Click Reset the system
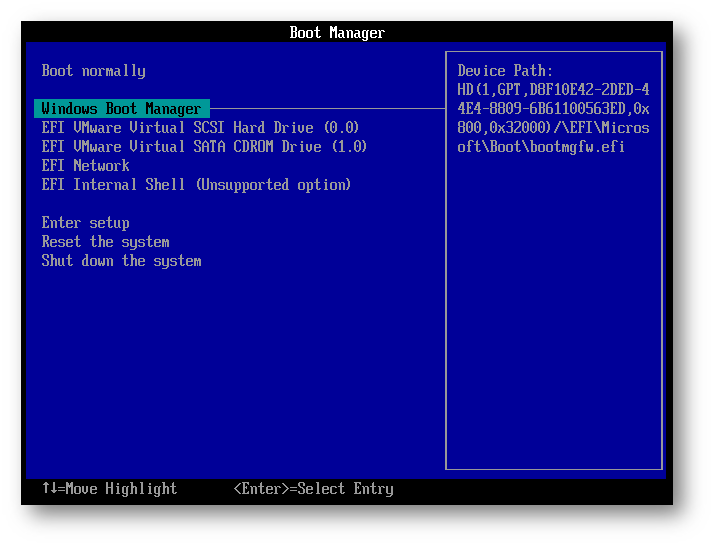 pos(105,242)
